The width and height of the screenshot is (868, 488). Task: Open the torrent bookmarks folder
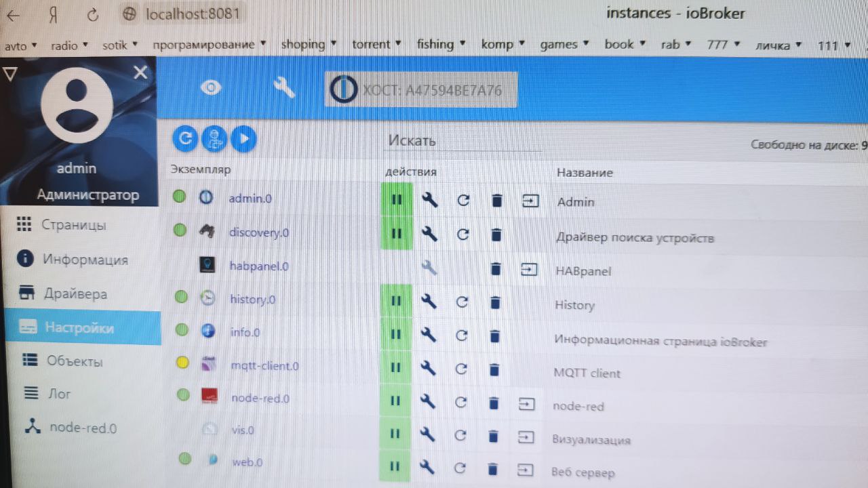coord(376,44)
